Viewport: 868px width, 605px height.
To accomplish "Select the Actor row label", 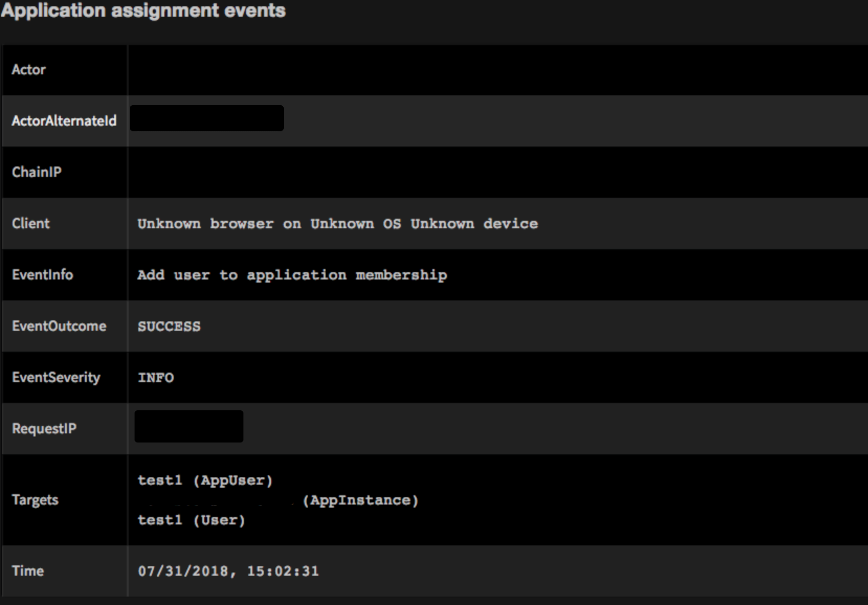I will [29, 70].
